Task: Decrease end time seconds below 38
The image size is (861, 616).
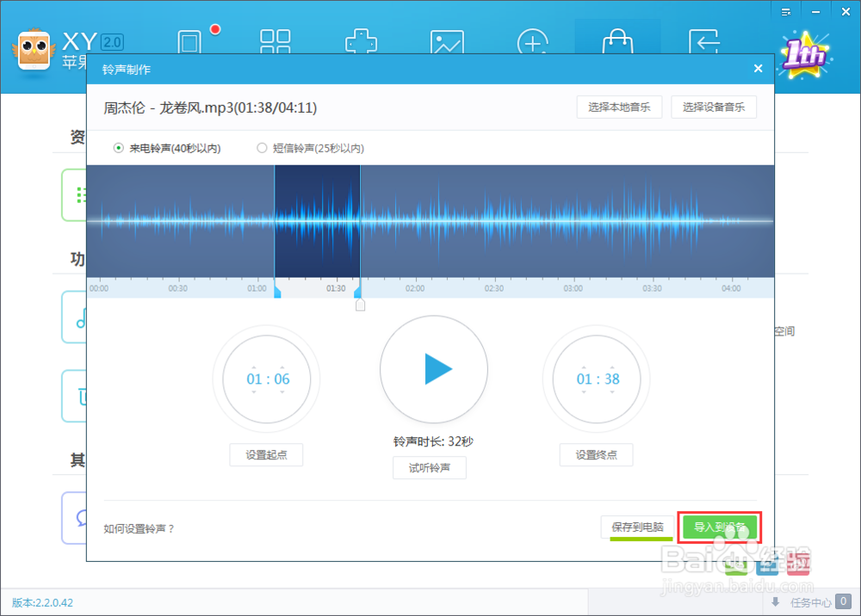Action: (x=612, y=392)
